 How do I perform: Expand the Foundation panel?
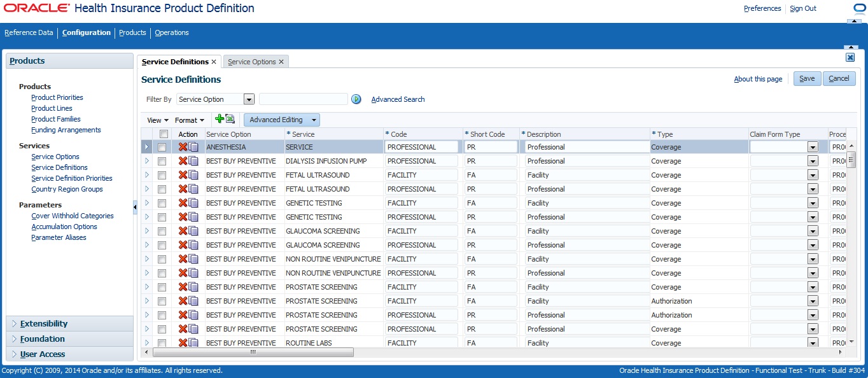pyautogui.click(x=69, y=339)
